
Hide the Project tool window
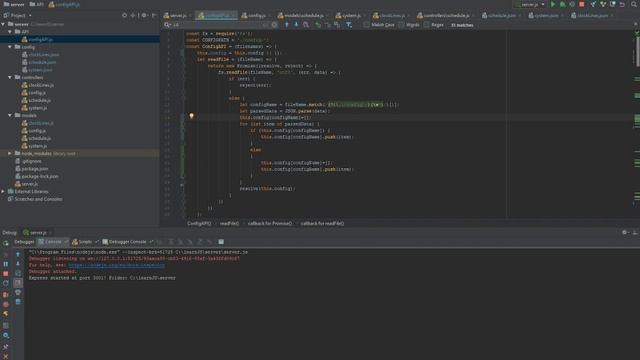[154, 15]
